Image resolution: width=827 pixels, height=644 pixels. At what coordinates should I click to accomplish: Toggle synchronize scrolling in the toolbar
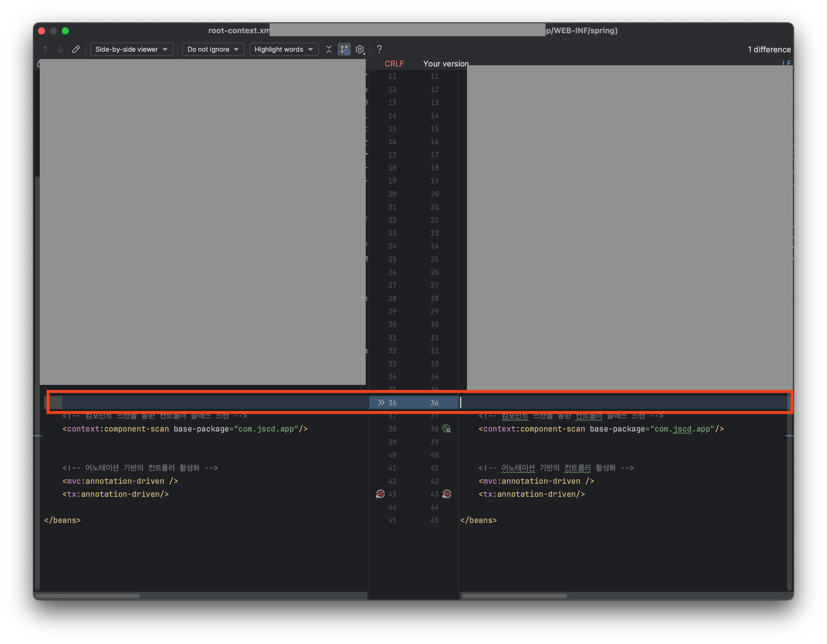(344, 49)
